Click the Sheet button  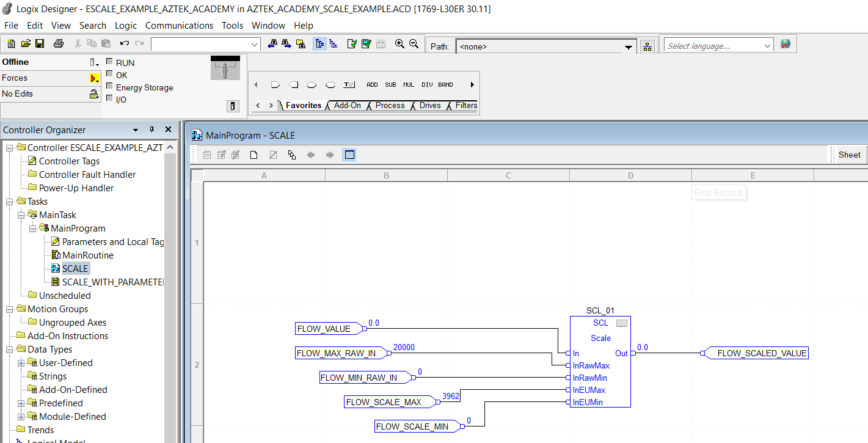point(849,155)
